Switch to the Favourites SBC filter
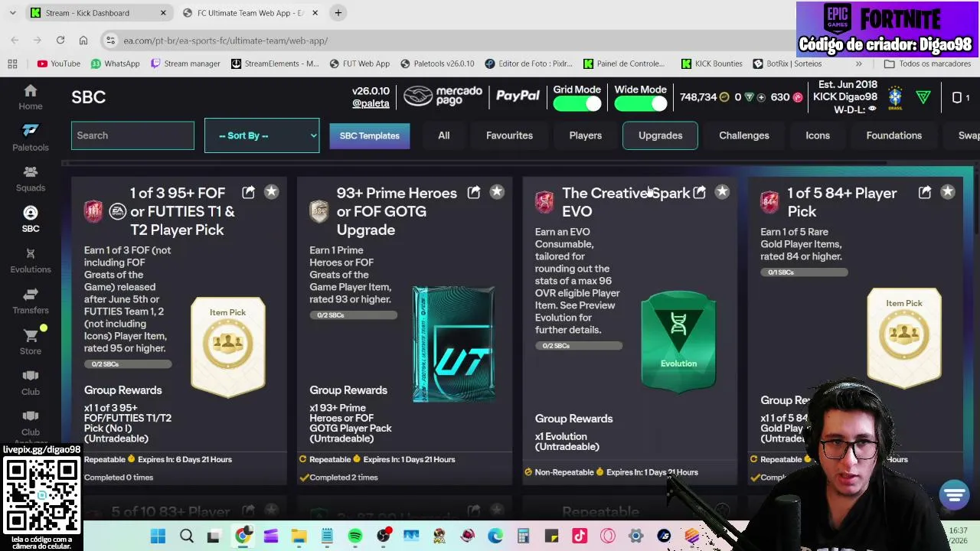Screen dimensions: 980x551 point(509,135)
